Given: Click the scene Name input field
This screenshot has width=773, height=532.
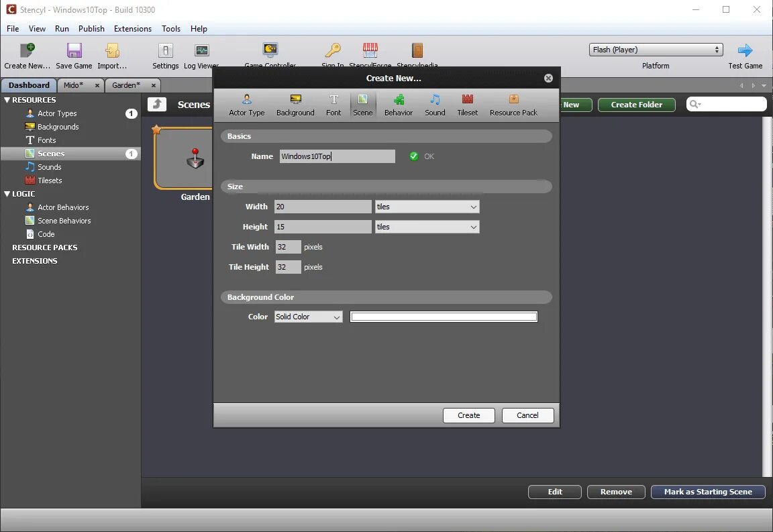Looking at the screenshot, I should pyautogui.click(x=338, y=156).
